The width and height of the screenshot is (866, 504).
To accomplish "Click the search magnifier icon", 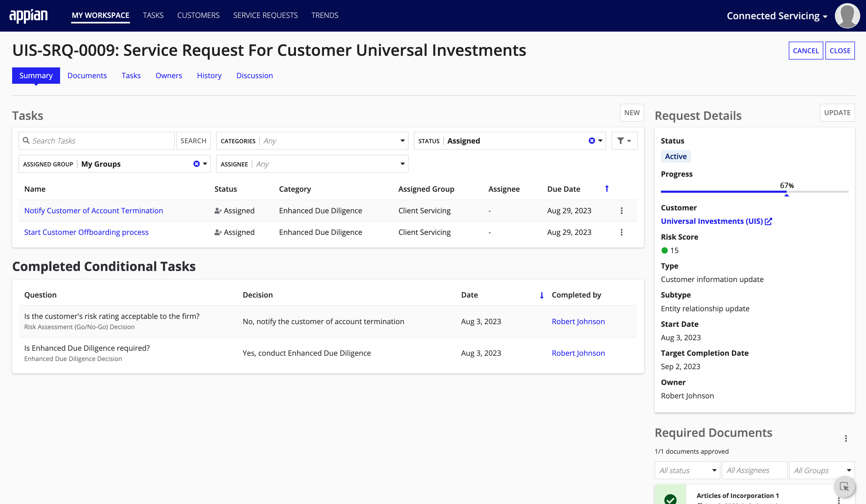I will (x=26, y=140).
